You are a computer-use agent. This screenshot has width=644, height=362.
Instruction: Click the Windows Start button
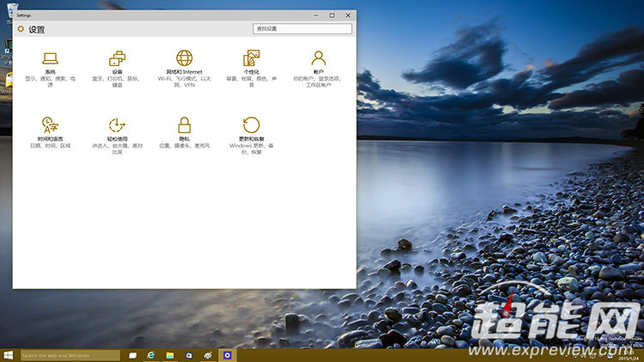coord(9,354)
